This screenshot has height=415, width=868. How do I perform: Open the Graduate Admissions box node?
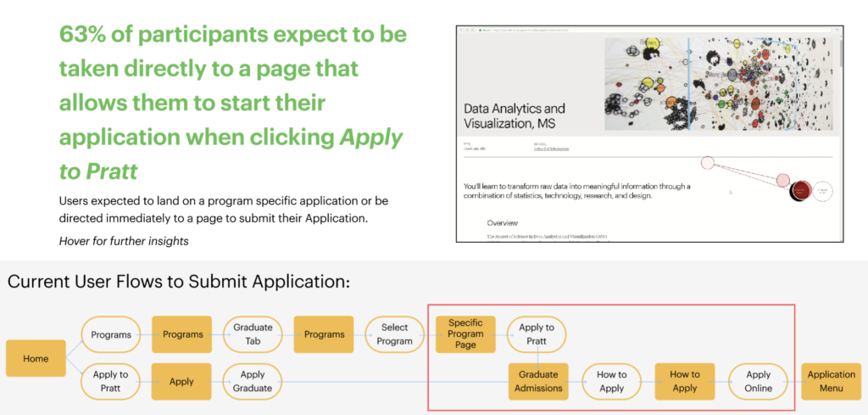(x=538, y=382)
